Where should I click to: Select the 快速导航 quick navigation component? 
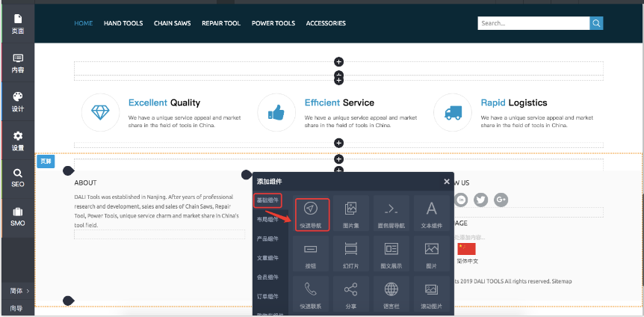(311, 214)
